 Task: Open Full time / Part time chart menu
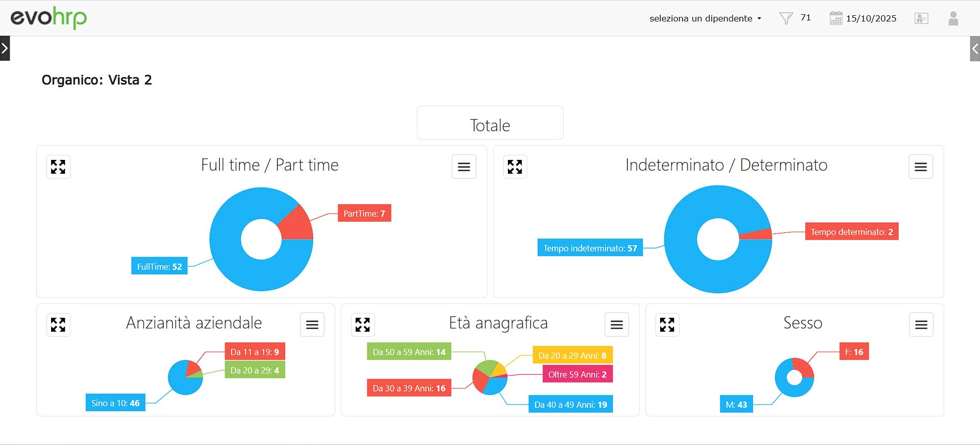[x=463, y=167]
